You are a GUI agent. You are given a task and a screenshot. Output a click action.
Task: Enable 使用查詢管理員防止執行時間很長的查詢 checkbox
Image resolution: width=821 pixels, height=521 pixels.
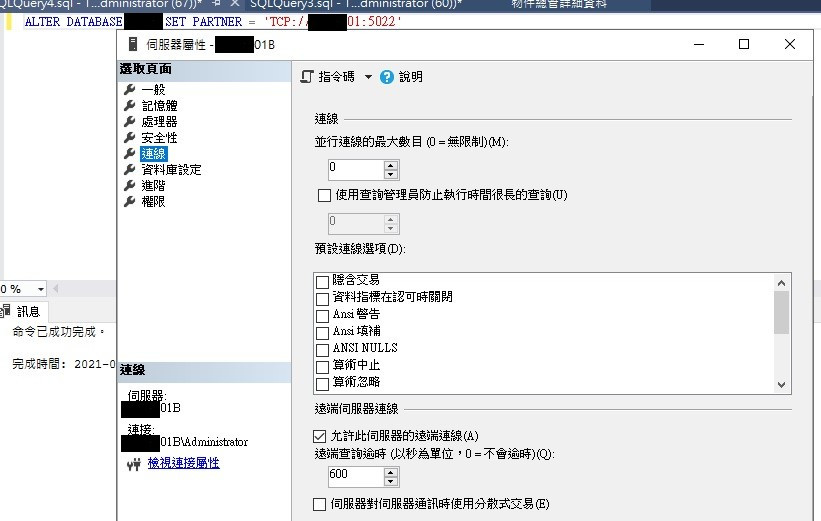click(x=324, y=195)
